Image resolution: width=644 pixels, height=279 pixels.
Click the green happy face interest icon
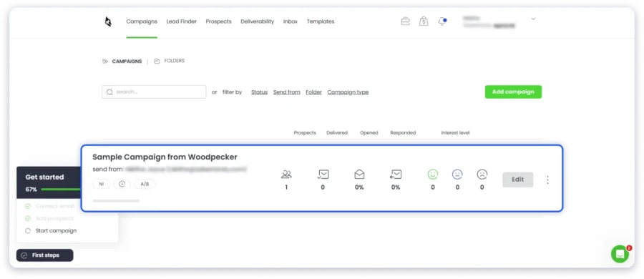pos(432,175)
